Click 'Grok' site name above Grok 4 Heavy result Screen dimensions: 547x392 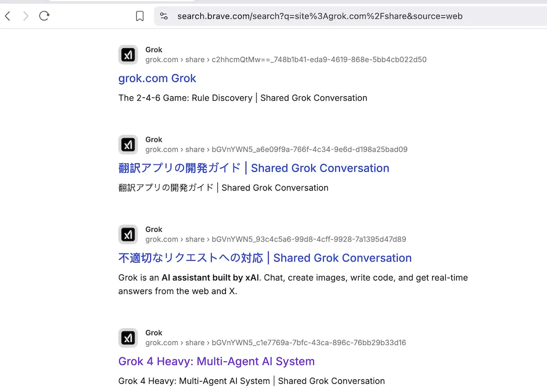tap(154, 333)
